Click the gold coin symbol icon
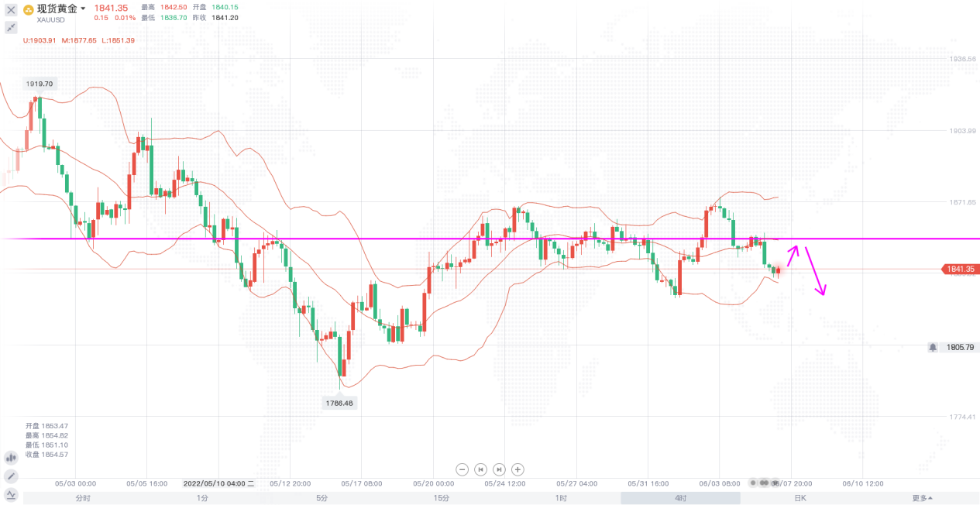This screenshot has width=980, height=505. [29, 10]
